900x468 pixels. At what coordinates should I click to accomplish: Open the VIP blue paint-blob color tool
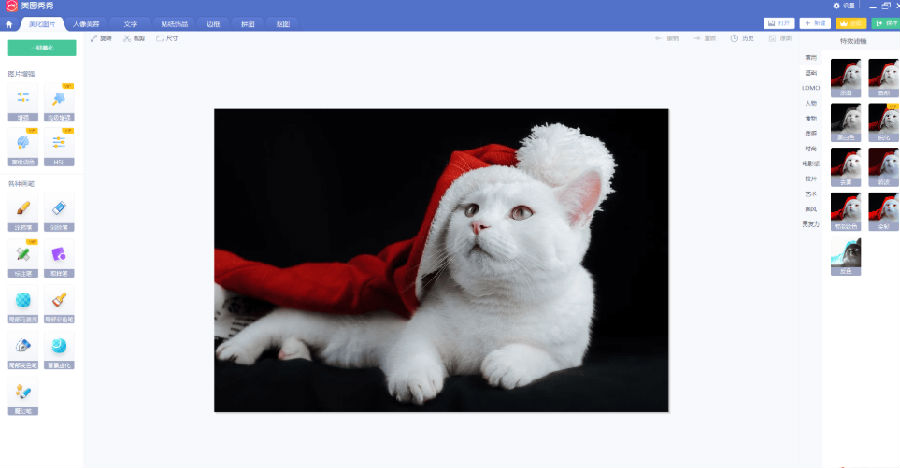pyautogui.click(x=23, y=147)
